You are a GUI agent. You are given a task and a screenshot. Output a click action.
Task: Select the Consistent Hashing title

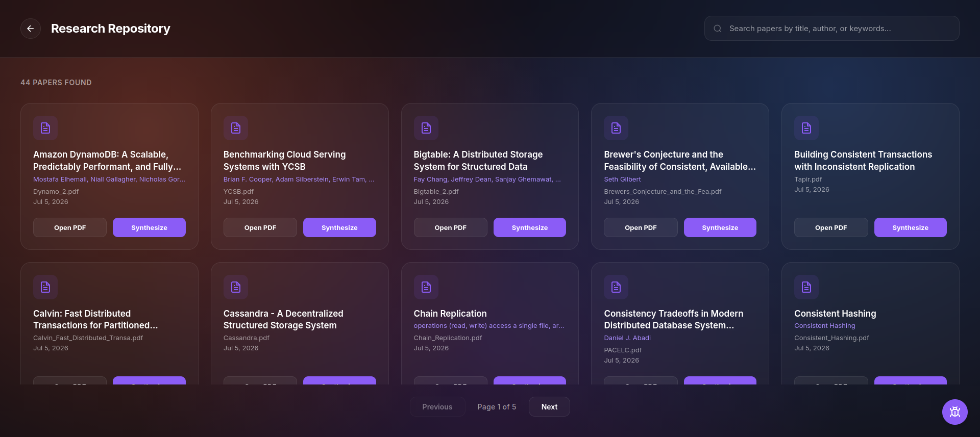[835, 314]
